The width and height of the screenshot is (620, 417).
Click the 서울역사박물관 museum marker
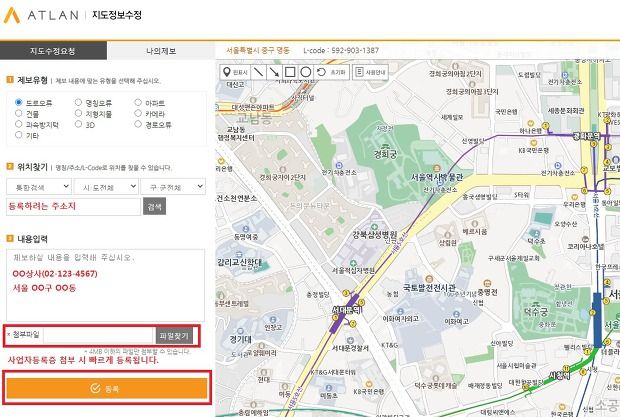(x=437, y=169)
